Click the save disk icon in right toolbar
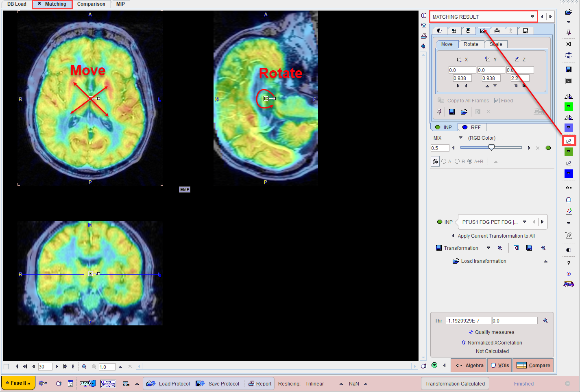This screenshot has width=580, height=392. pos(569,69)
